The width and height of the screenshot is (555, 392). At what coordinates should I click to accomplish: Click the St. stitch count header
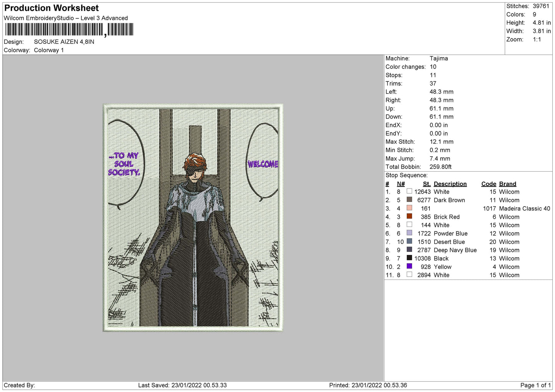point(427,184)
